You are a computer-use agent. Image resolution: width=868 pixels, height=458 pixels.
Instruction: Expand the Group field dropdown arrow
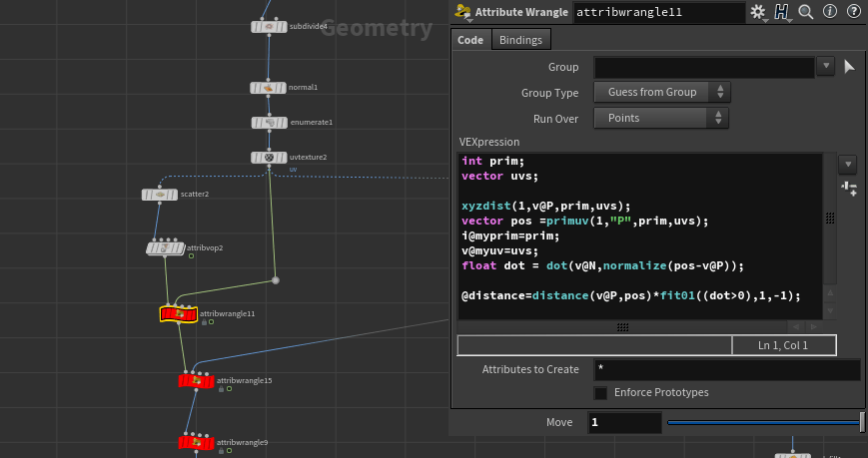click(825, 67)
